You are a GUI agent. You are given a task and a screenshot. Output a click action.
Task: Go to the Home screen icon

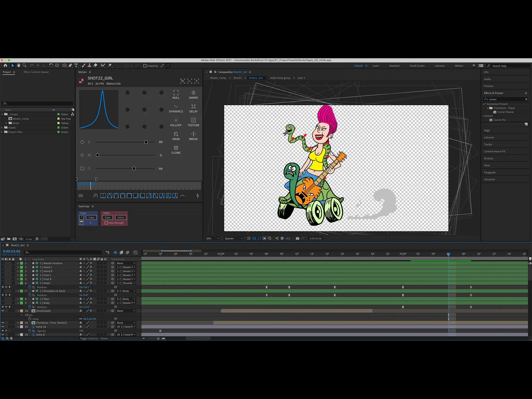tap(5, 65)
